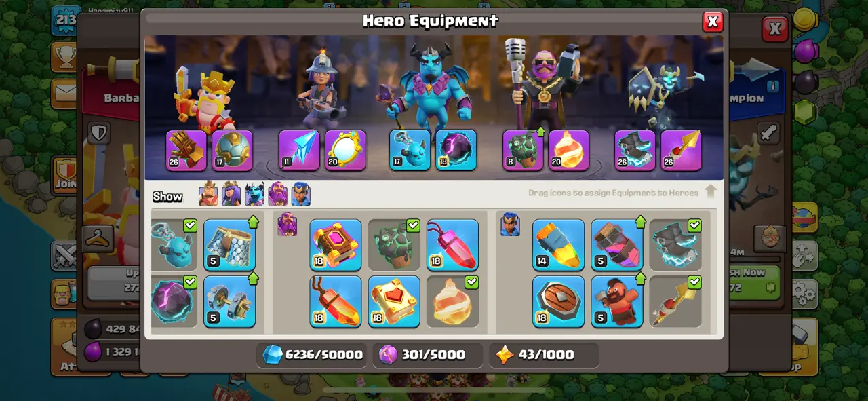Image resolution: width=868 pixels, height=401 pixels.
Task: Toggle Archer Queen filter in Show row
Action: (231, 194)
